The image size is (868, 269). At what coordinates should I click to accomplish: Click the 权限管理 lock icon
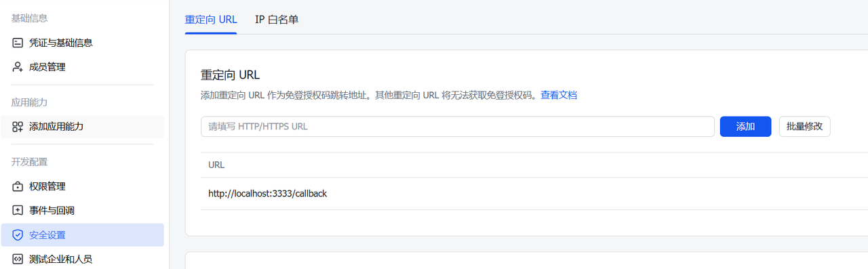pyautogui.click(x=18, y=186)
